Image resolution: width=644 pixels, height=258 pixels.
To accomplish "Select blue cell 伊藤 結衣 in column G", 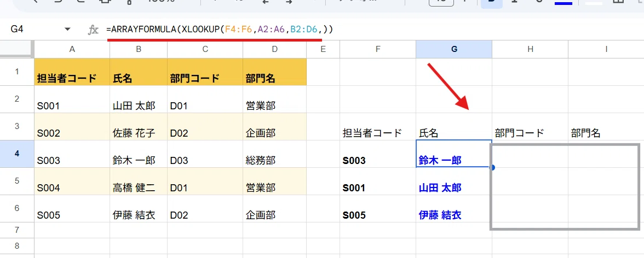I will (454, 208).
